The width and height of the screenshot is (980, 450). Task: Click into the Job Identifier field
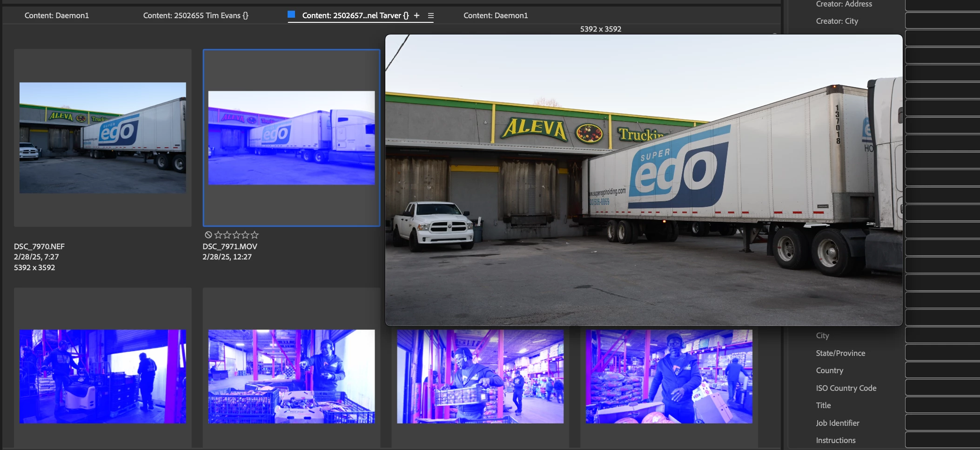942,423
